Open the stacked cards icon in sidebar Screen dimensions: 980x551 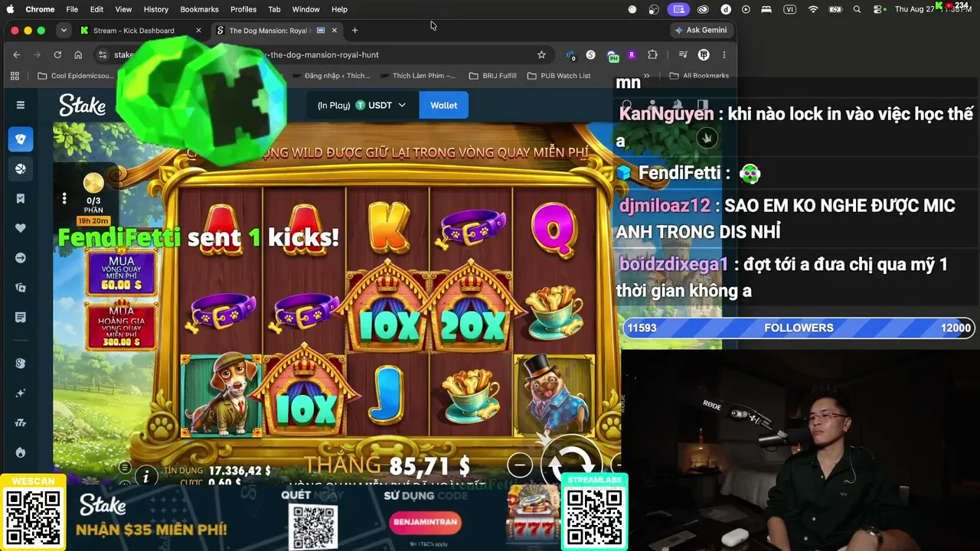(x=21, y=288)
